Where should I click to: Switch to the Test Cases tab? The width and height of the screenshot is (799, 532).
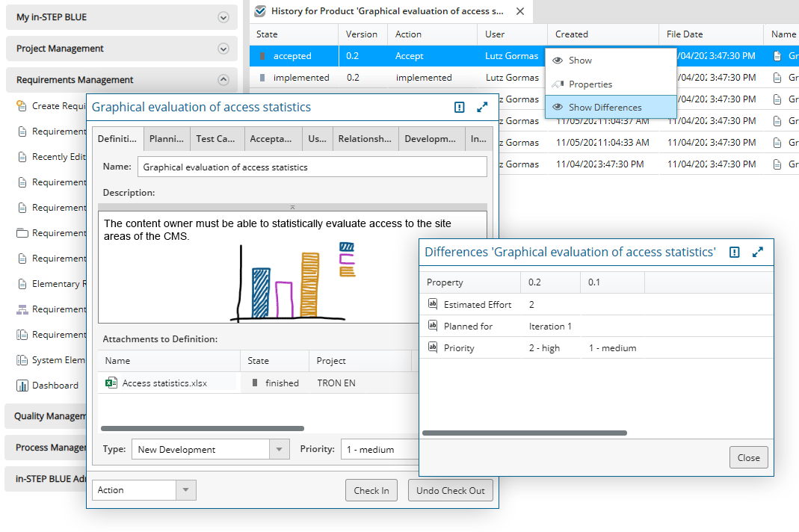(x=215, y=139)
